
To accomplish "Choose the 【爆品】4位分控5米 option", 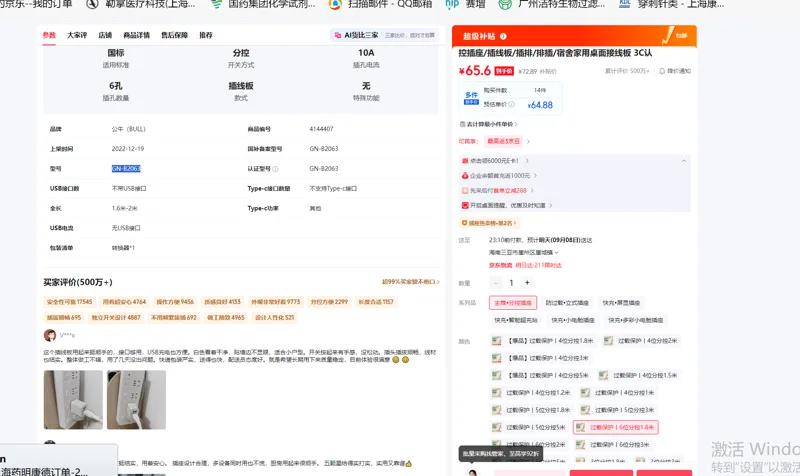I will [541, 375].
